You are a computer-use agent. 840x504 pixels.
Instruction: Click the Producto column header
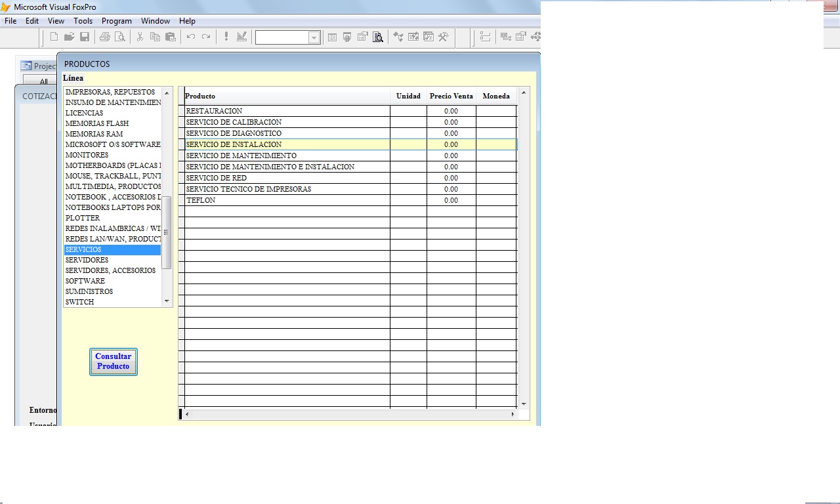click(x=287, y=96)
